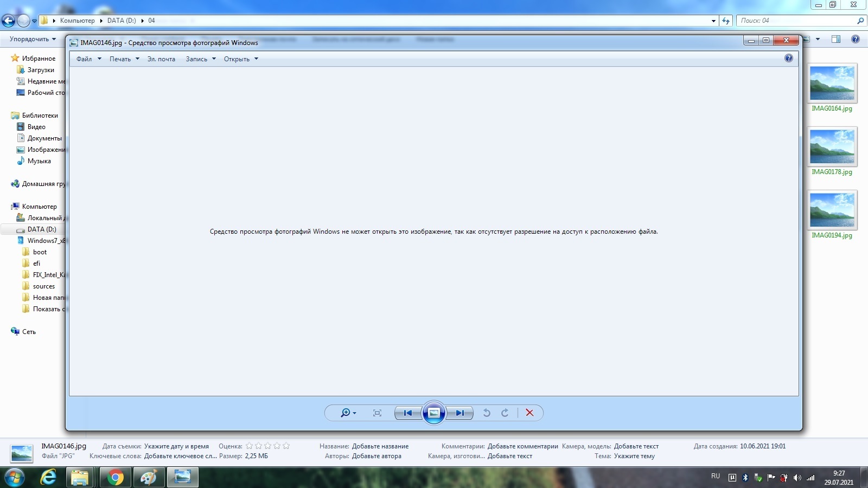868x488 pixels.
Task: Open the Видео library
Action: (x=36, y=127)
